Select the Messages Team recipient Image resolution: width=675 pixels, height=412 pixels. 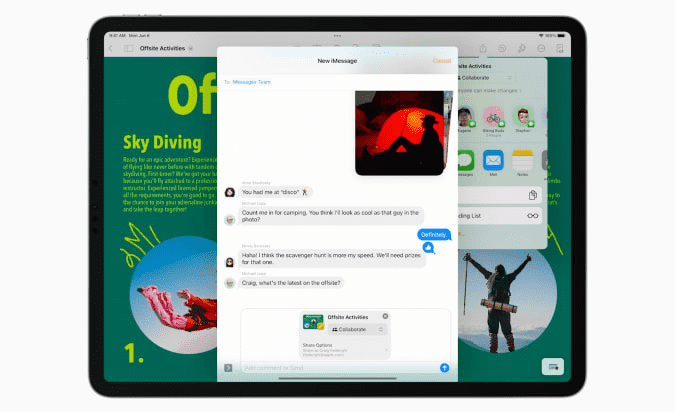pyautogui.click(x=251, y=82)
